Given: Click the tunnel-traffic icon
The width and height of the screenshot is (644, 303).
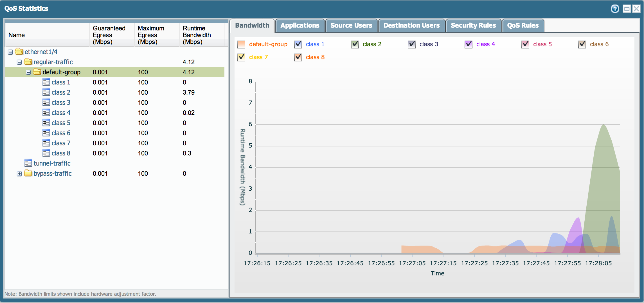Looking at the screenshot, I should tap(28, 163).
